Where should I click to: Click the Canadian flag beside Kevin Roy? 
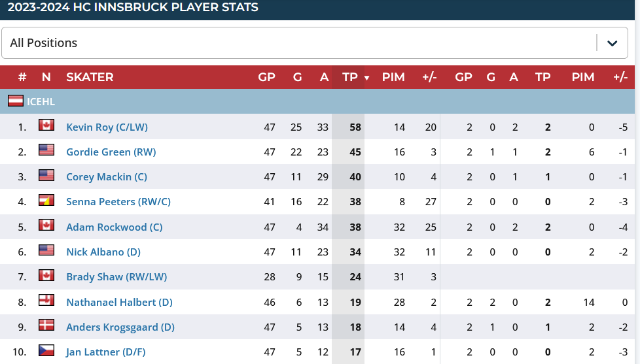coord(46,125)
